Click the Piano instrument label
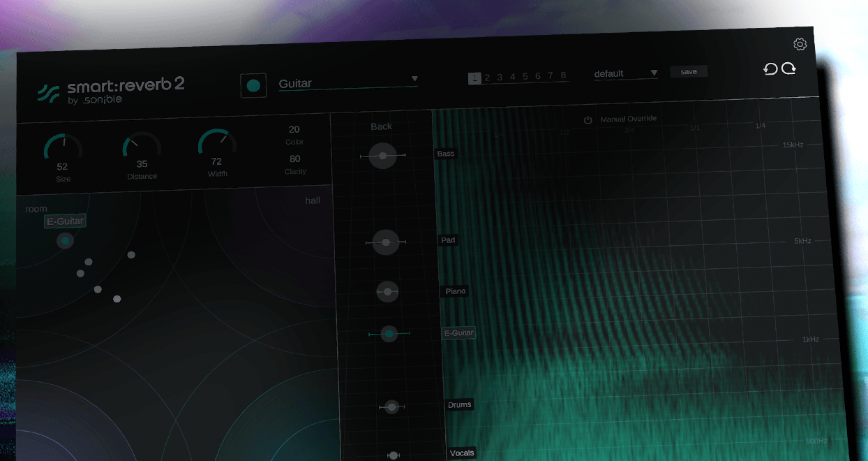 pos(456,291)
